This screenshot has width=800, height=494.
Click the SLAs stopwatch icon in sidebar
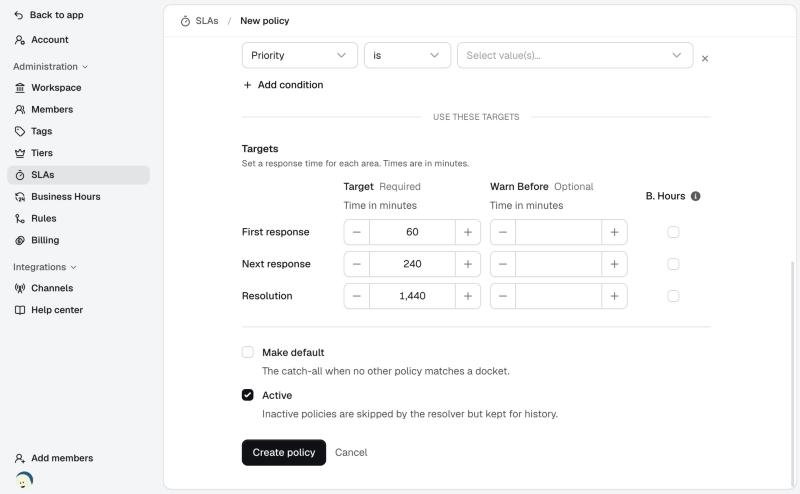tap(20, 175)
